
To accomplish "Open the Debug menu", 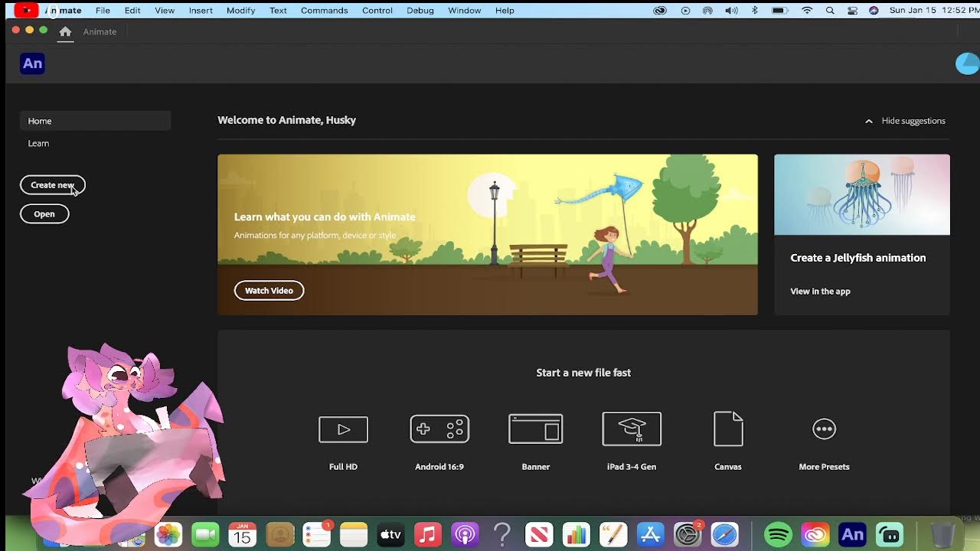I will pos(420,11).
